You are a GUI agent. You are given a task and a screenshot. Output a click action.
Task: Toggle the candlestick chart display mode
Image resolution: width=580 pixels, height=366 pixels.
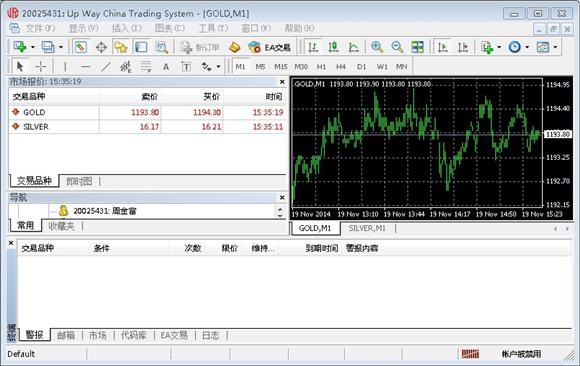click(x=333, y=47)
